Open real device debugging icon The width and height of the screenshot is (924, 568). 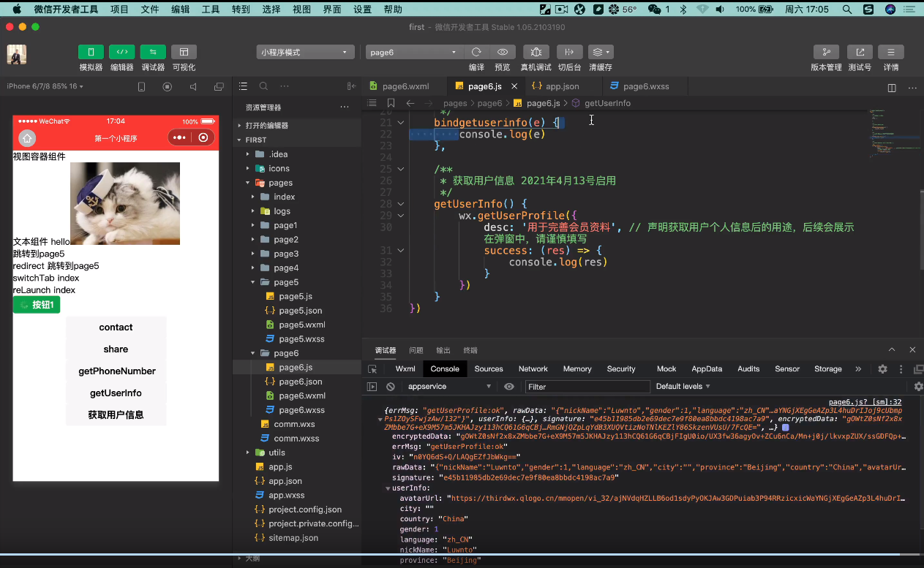(x=536, y=52)
